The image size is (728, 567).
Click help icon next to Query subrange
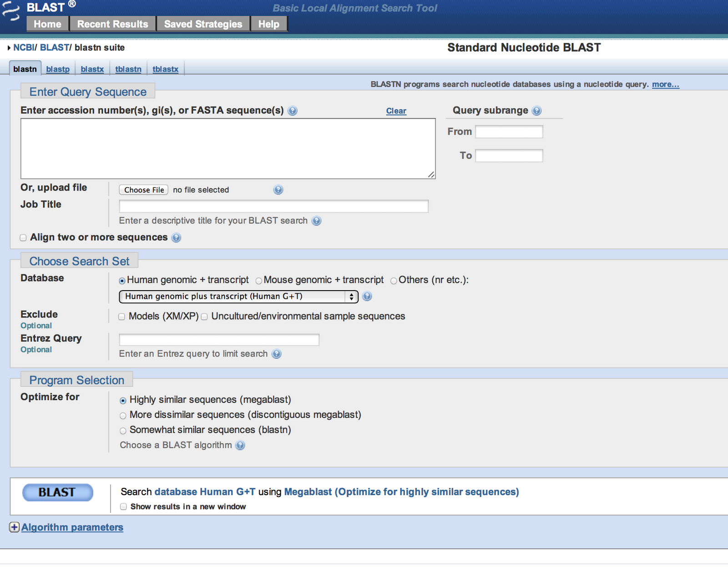pos(536,110)
